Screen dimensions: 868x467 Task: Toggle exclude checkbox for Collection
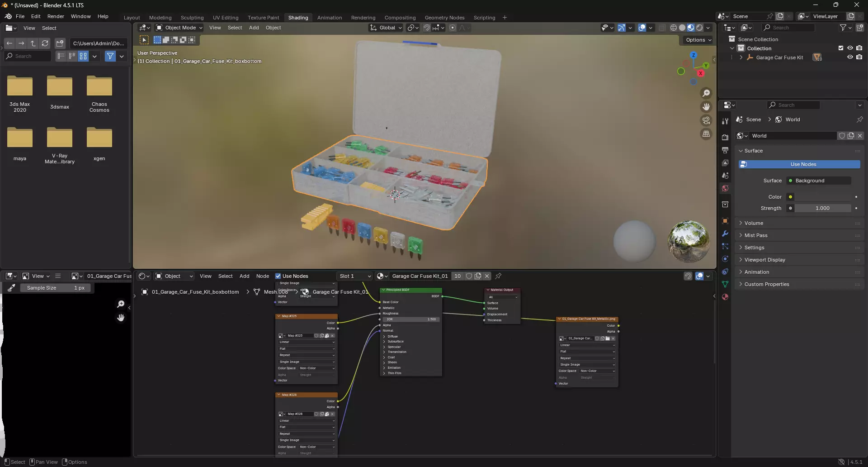click(x=841, y=48)
